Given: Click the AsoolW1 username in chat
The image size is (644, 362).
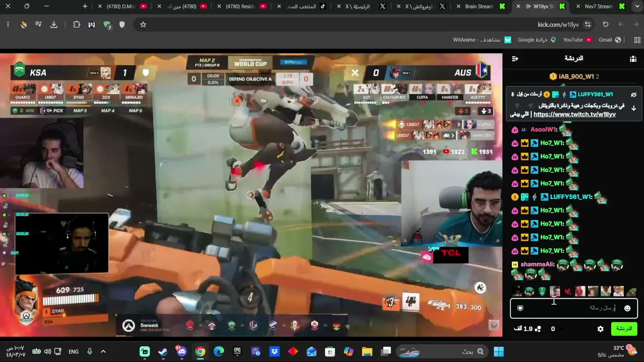Looking at the screenshot, I should coord(543,130).
